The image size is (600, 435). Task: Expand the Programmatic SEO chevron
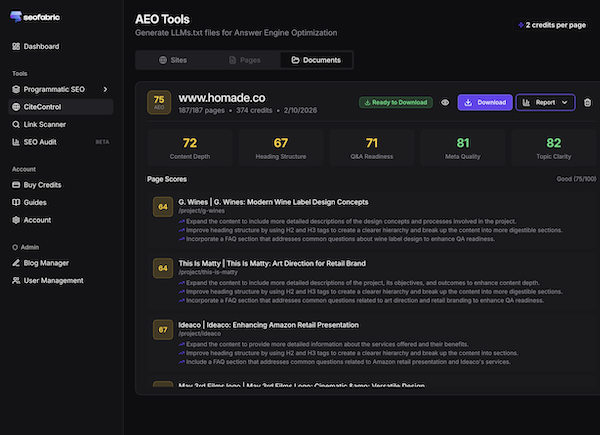pos(105,89)
